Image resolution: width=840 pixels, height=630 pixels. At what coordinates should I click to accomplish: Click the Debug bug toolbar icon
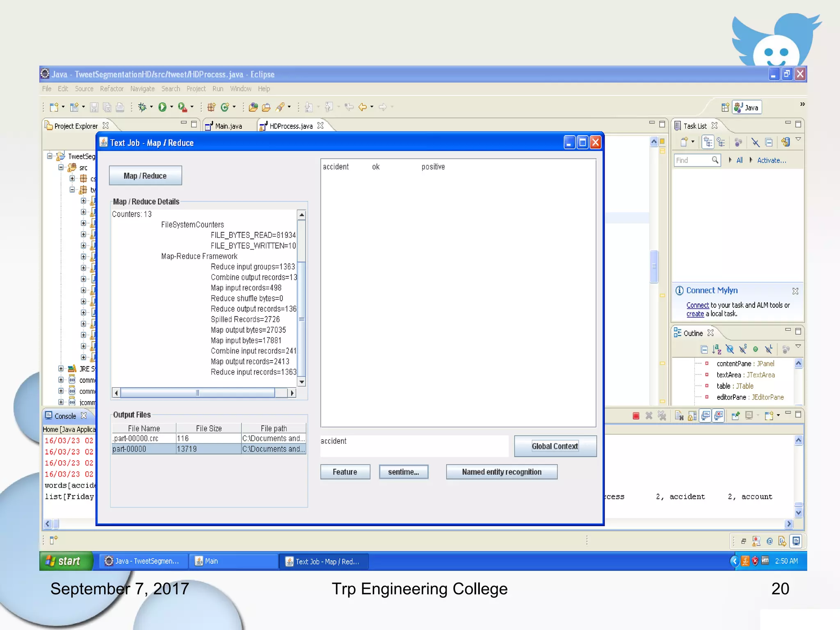142,107
